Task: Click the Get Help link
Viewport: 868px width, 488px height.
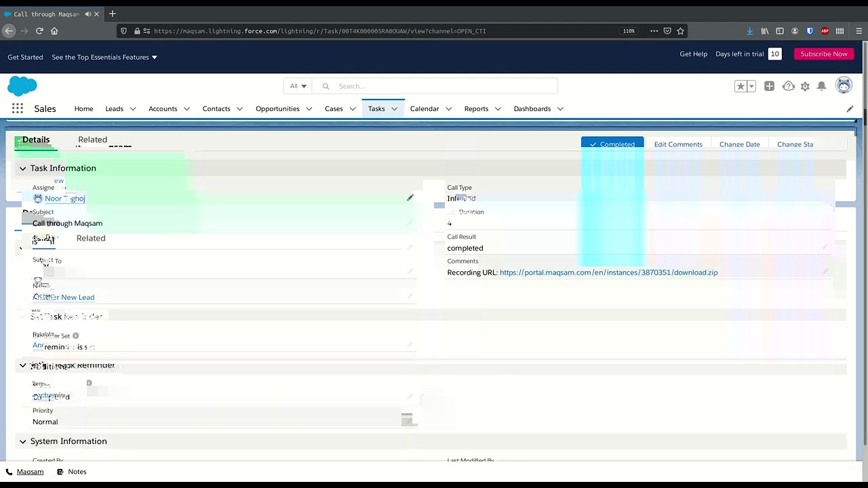Action: tap(693, 54)
